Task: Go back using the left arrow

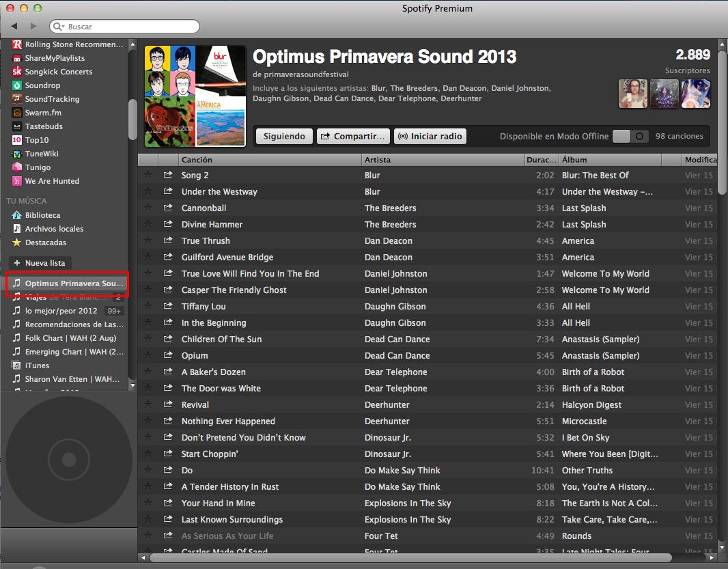Action: click(x=14, y=27)
